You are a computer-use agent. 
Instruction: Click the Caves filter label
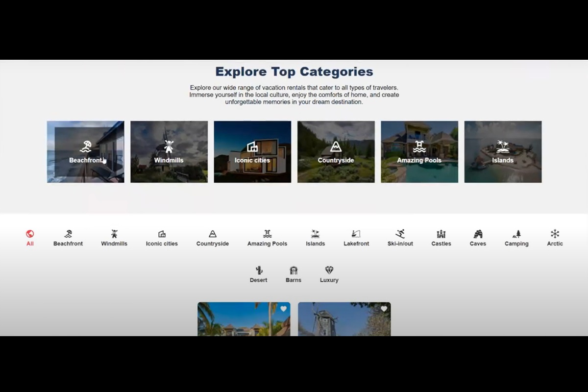coord(478,244)
